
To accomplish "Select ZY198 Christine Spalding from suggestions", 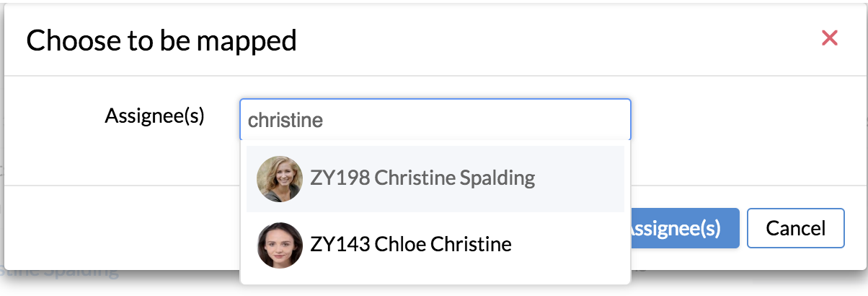I will (x=435, y=178).
